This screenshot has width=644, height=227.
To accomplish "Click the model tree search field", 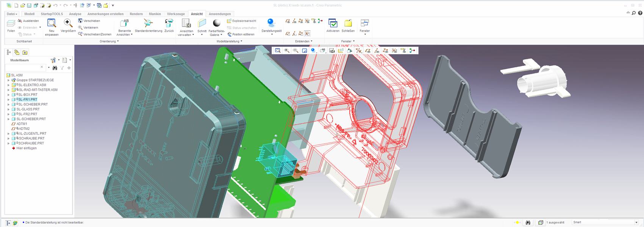I will 25,68.
